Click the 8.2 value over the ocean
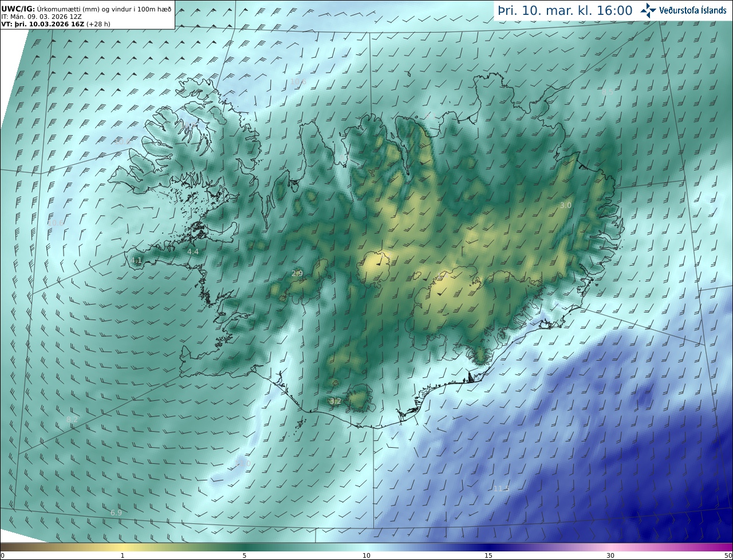 (72, 419)
